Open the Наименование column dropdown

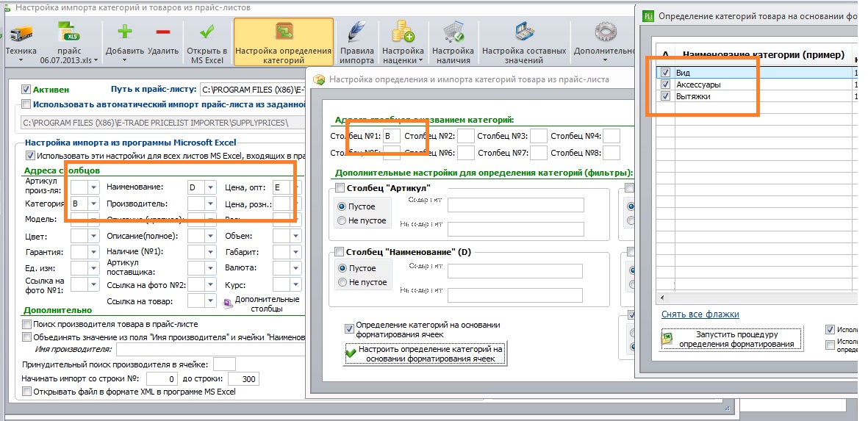tap(210, 187)
